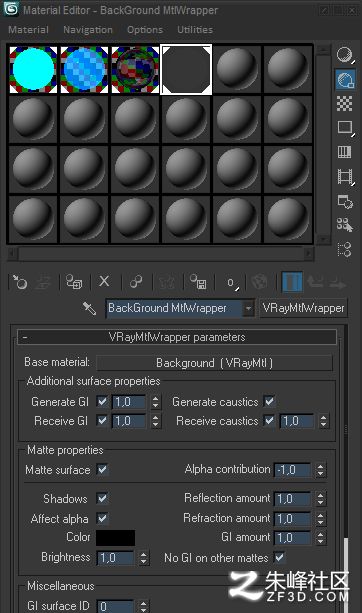Click the Sample Type sphere icon

[345, 55]
